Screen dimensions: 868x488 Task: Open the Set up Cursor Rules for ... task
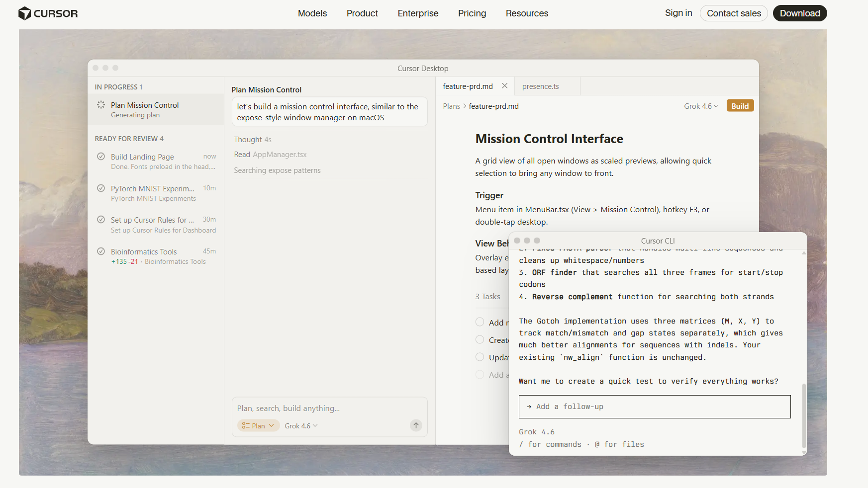click(x=156, y=225)
